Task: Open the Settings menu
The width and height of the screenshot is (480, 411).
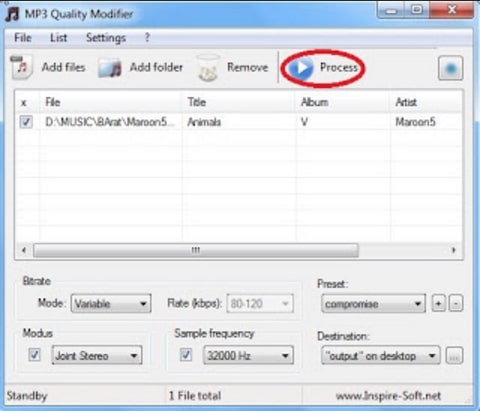Action: [x=106, y=38]
